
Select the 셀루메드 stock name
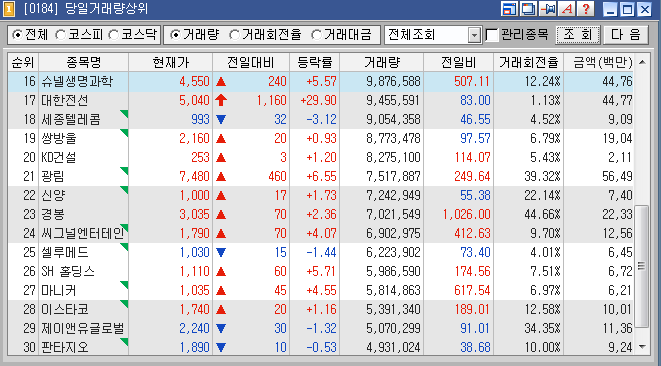coord(65,252)
